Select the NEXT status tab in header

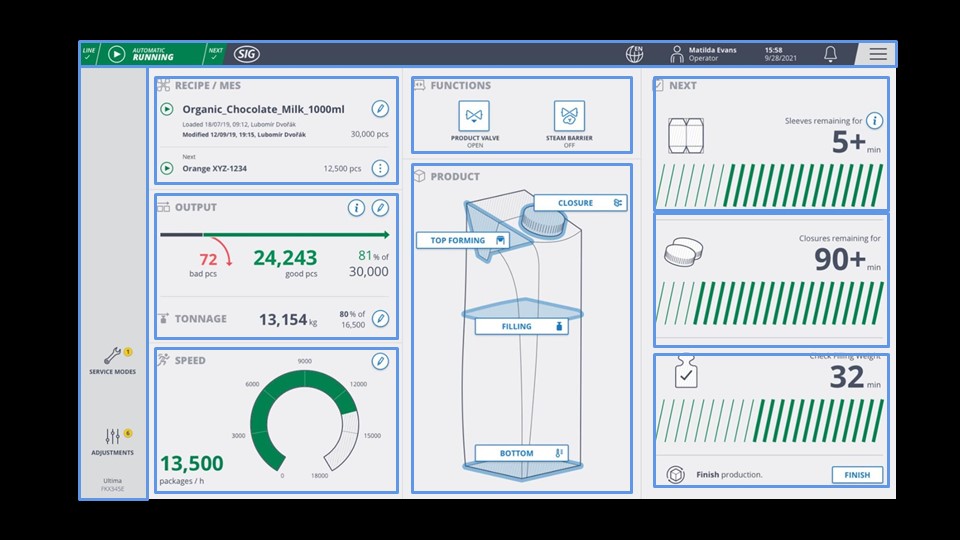tap(215, 54)
